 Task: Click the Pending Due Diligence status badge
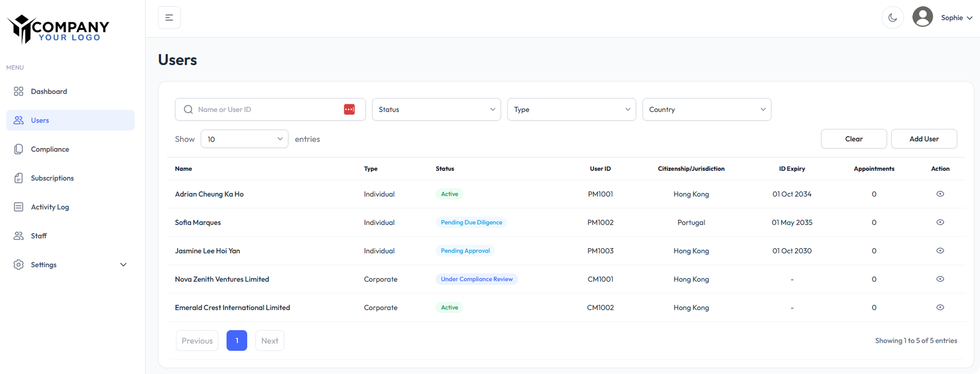pyautogui.click(x=472, y=222)
